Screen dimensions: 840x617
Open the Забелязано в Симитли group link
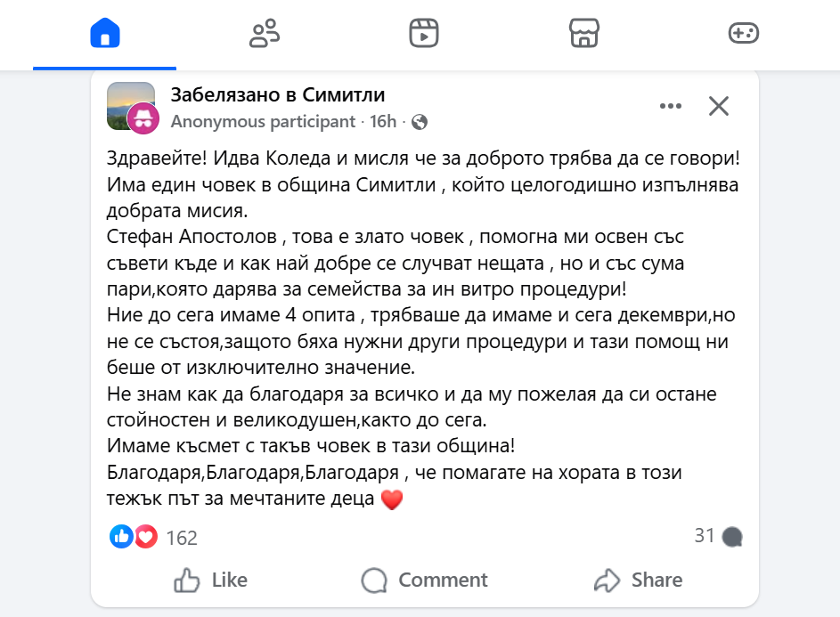coord(277,95)
